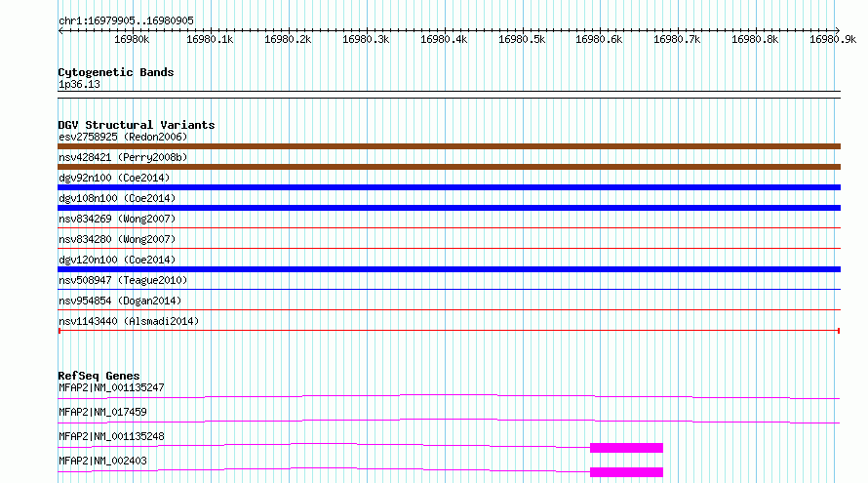Select the DGV Structural Variants track title
The height and width of the screenshot is (483, 868).
coord(137,125)
